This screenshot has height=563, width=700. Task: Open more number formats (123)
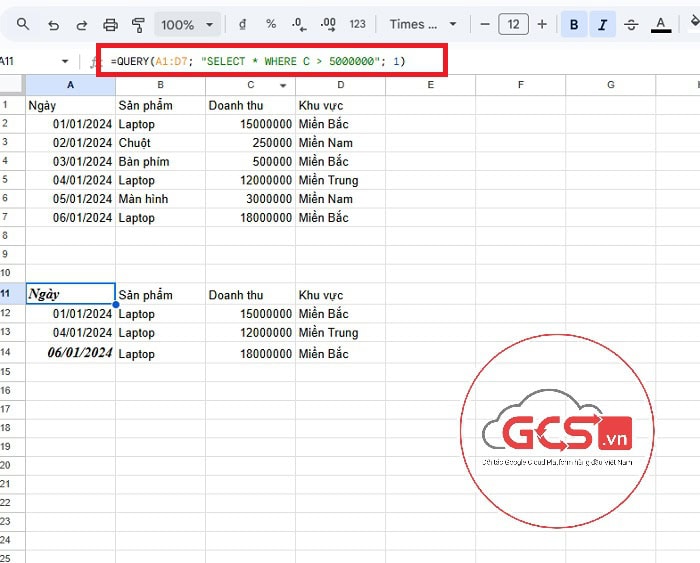(x=357, y=24)
